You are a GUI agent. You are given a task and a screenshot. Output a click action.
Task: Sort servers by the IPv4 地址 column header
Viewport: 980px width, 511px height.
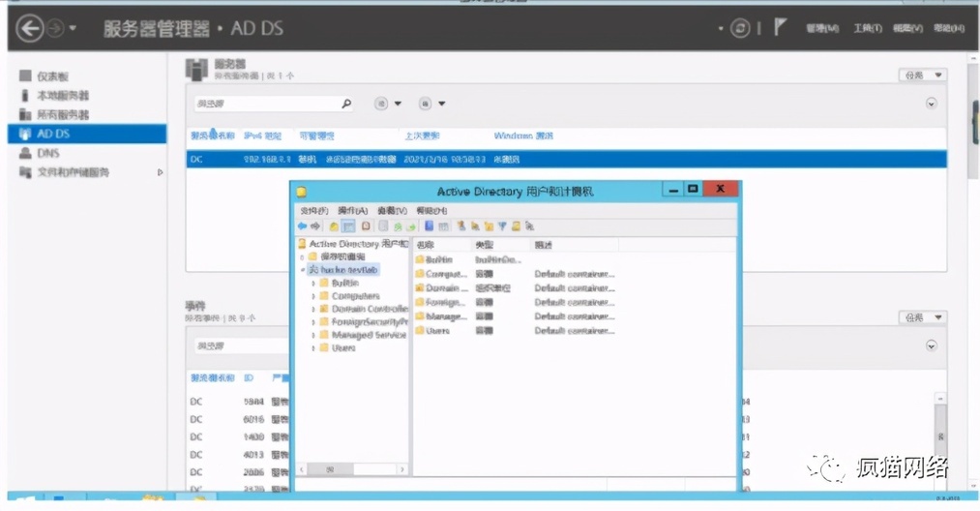[x=262, y=135]
